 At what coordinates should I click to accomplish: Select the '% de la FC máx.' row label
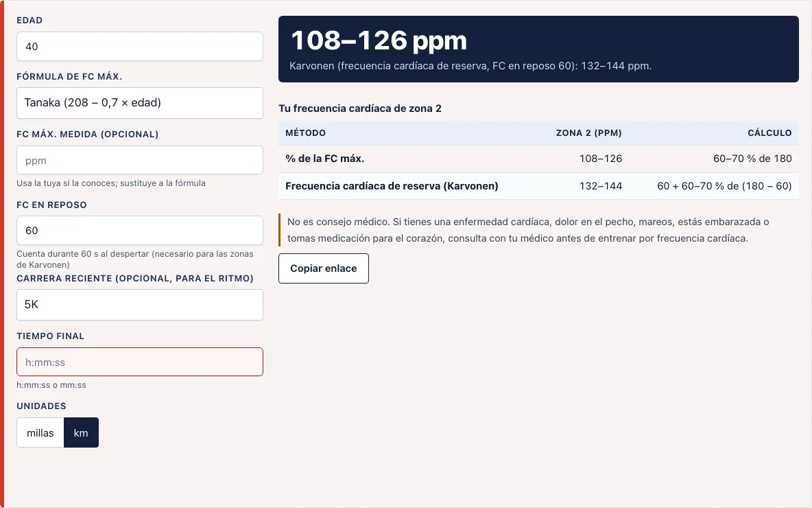[324, 159]
